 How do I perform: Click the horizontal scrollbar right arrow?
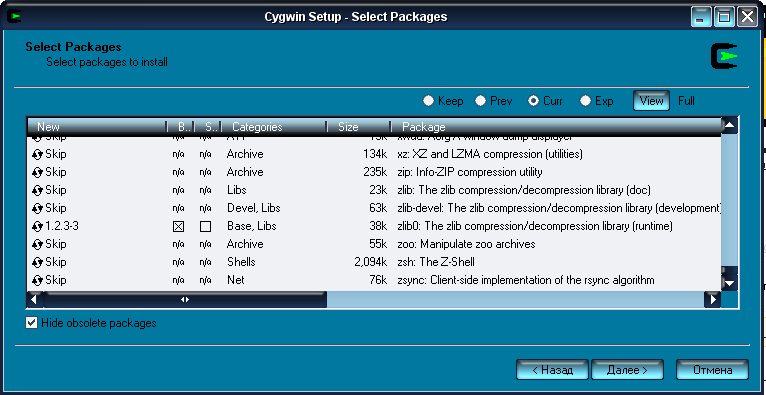click(712, 299)
